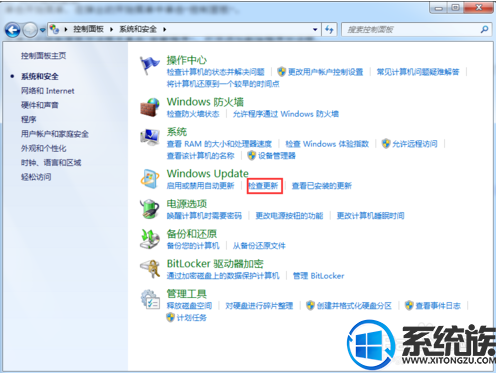Expand arrow after 系统和安全 in breadcrumb
The image size is (496, 373).
click(165, 30)
